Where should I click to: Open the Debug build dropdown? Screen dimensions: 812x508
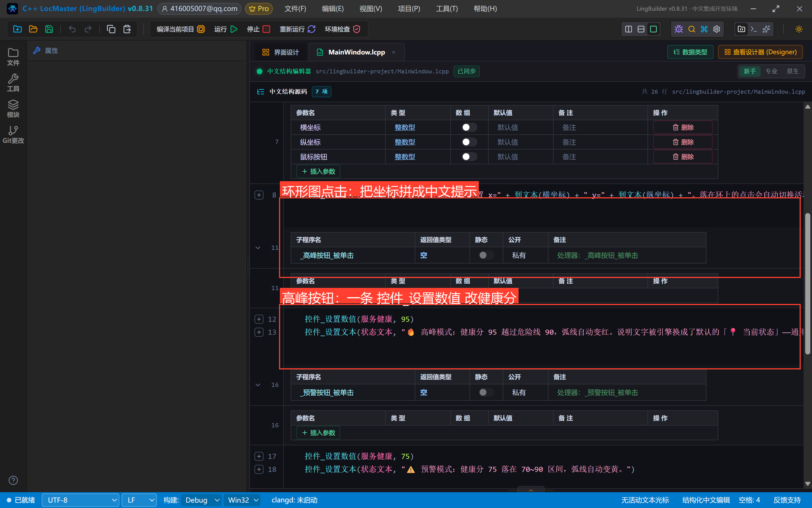(x=201, y=500)
